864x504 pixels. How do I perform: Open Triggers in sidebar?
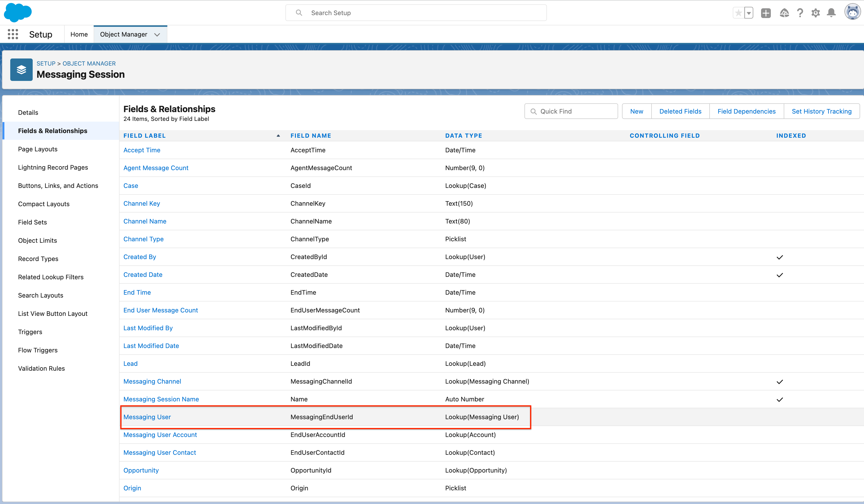point(30,332)
